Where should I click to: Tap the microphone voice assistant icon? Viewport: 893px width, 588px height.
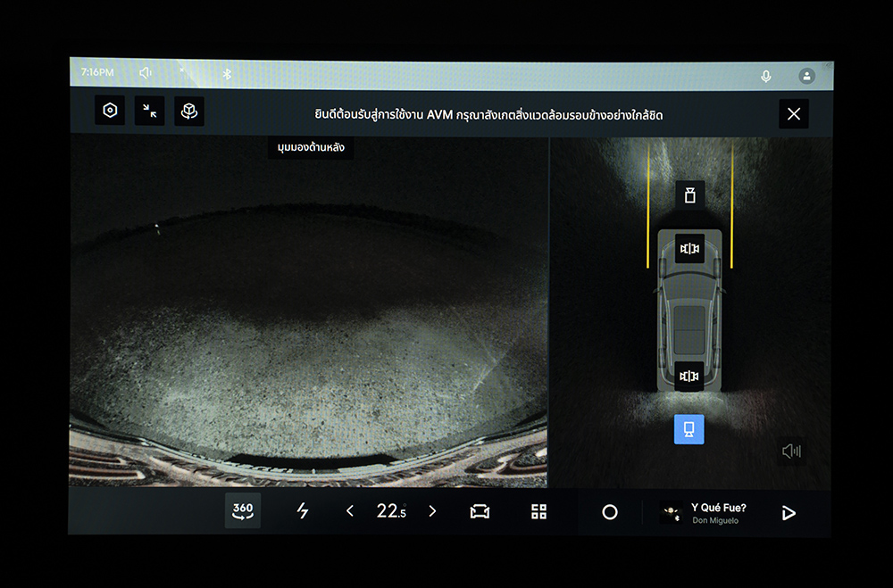coord(766,76)
